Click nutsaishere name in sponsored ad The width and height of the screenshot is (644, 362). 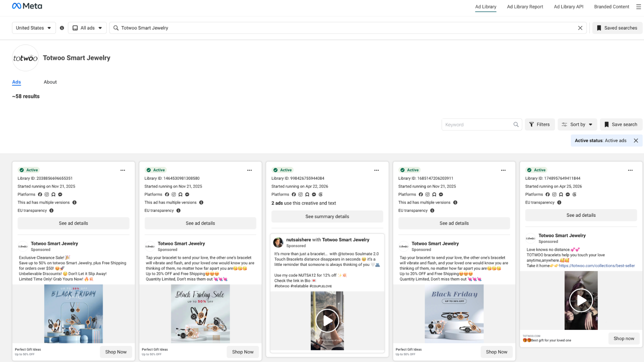pyautogui.click(x=298, y=240)
